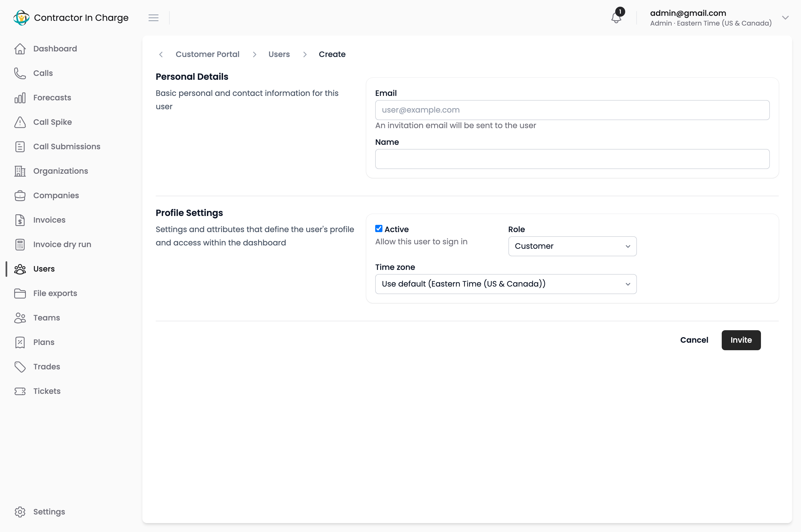Click the Cancel button

point(694,340)
